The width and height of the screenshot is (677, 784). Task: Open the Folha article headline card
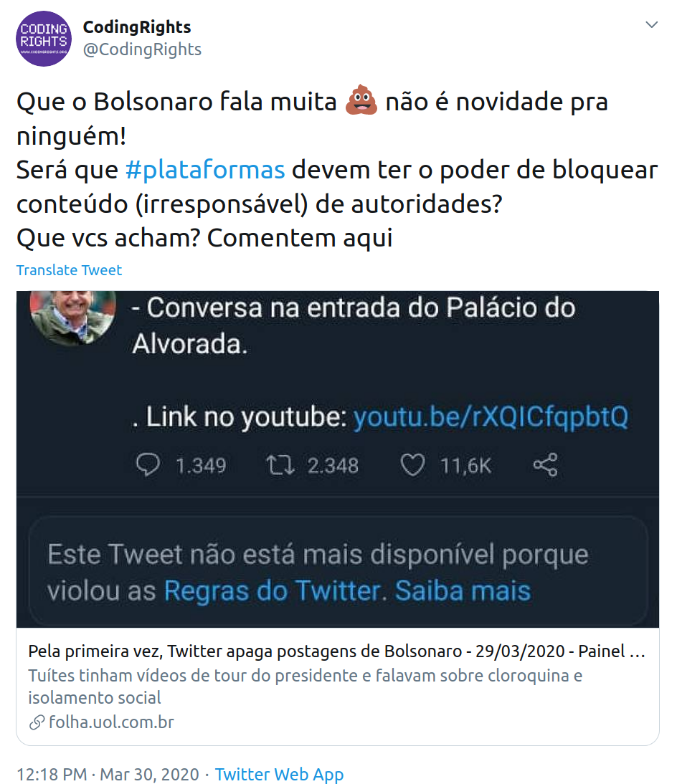(x=338, y=687)
